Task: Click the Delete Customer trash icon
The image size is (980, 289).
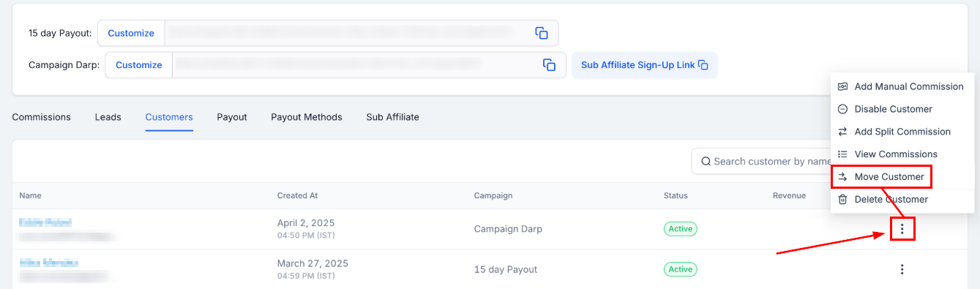Action: (842, 199)
